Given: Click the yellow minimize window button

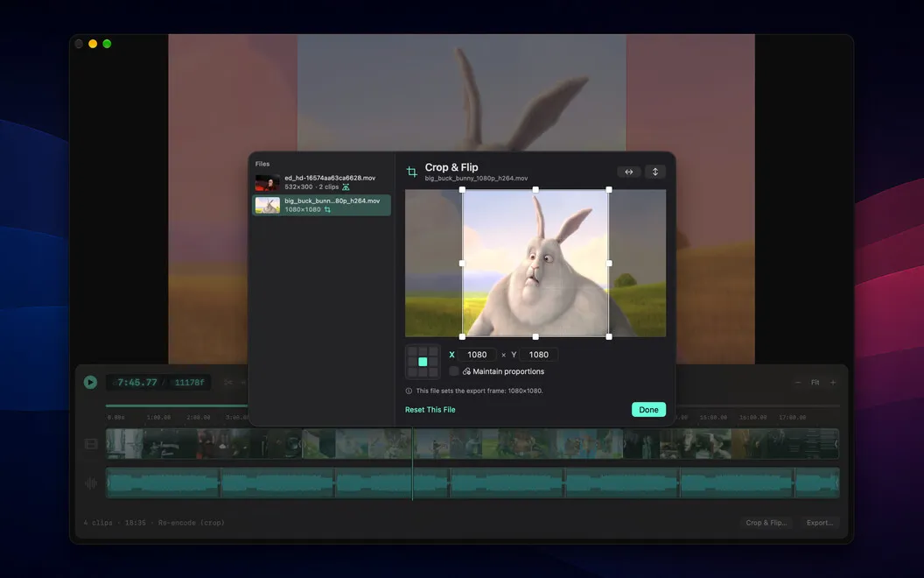Looking at the screenshot, I should coord(93,44).
